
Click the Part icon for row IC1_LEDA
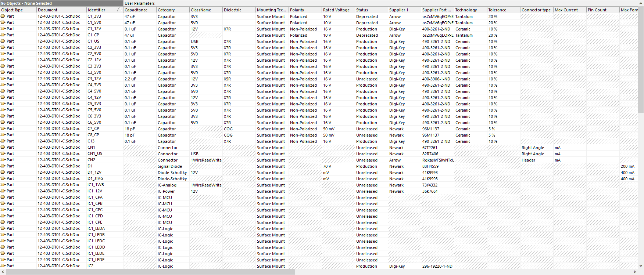point(3,229)
